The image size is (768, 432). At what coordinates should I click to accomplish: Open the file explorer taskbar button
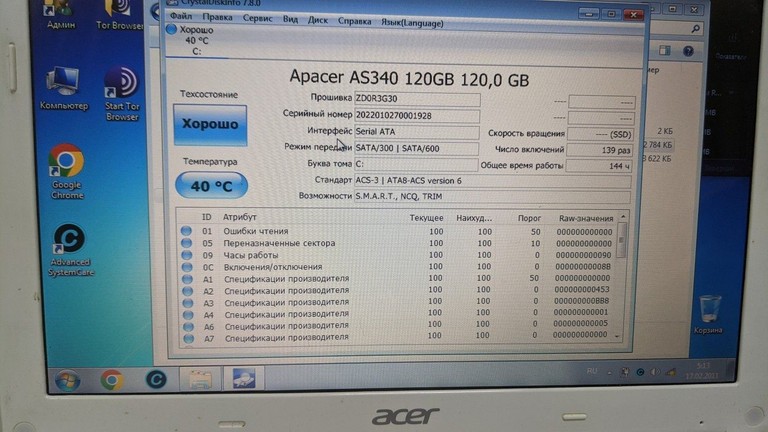click(200, 379)
